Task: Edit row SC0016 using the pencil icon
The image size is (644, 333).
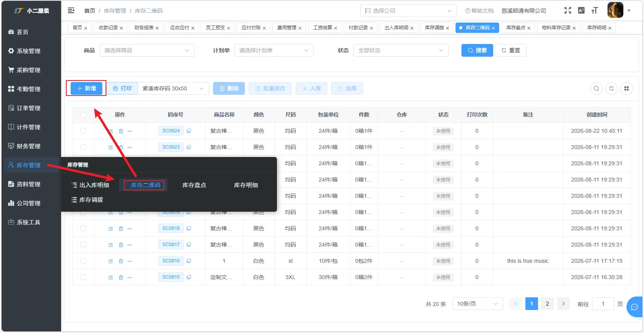Action: [111, 261]
